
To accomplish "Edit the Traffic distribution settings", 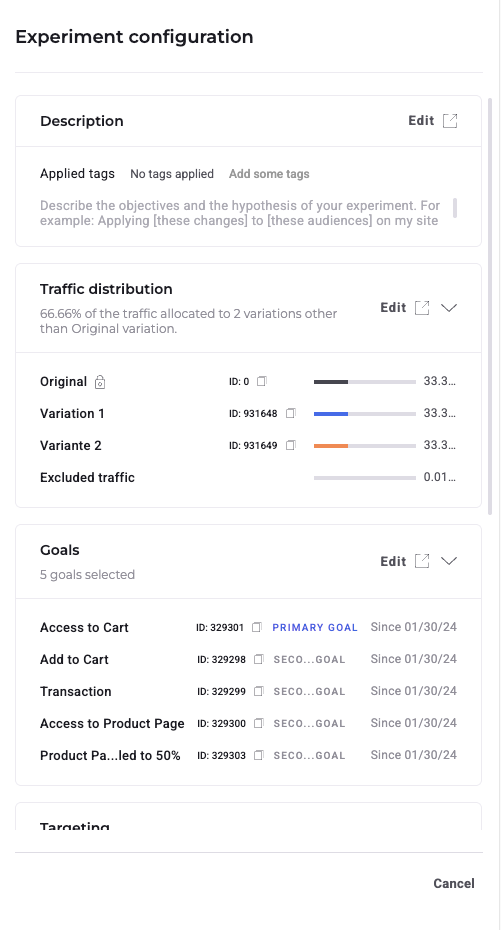I will (393, 308).
